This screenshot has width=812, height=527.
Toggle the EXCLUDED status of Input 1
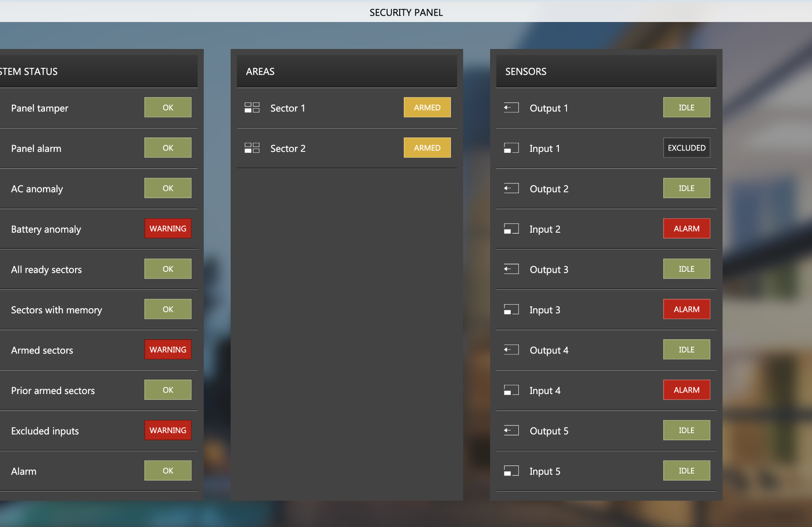tap(687, 148)
